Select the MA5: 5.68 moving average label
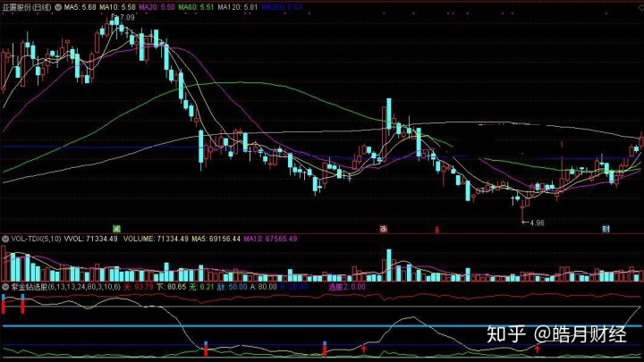The width and height of the screenshot is (644, 362). pyautogui.click(x=80, y=7)
